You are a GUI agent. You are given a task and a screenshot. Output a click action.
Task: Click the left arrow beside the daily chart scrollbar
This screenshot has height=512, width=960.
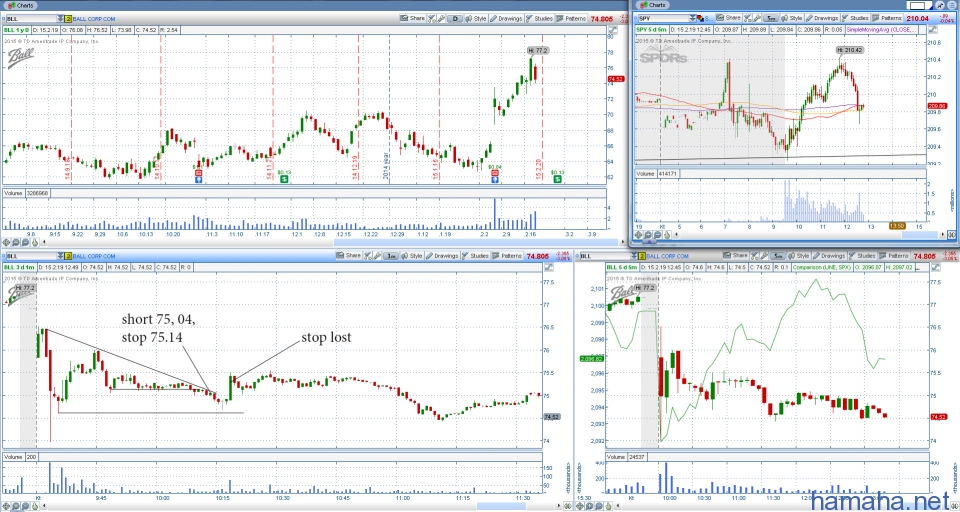44,242
